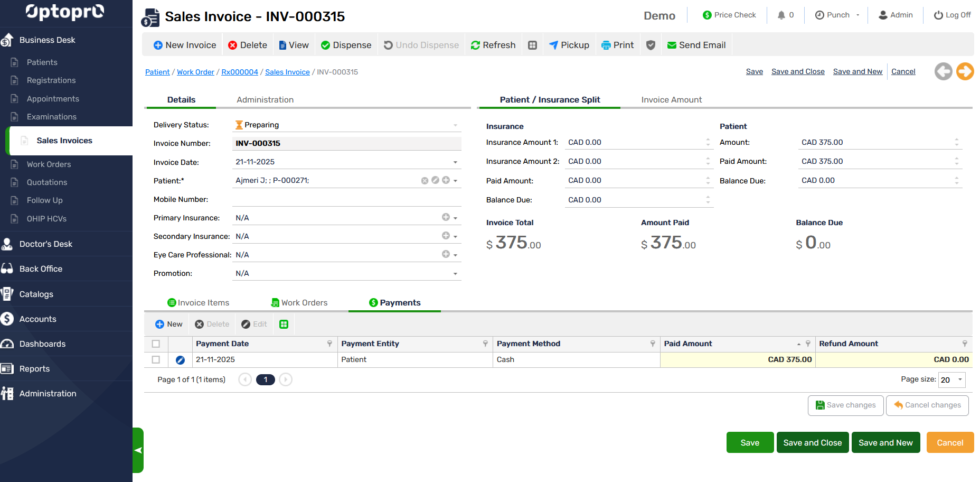
Task: Click the grid layout icon beside Refresh
Action: (532, 45)
